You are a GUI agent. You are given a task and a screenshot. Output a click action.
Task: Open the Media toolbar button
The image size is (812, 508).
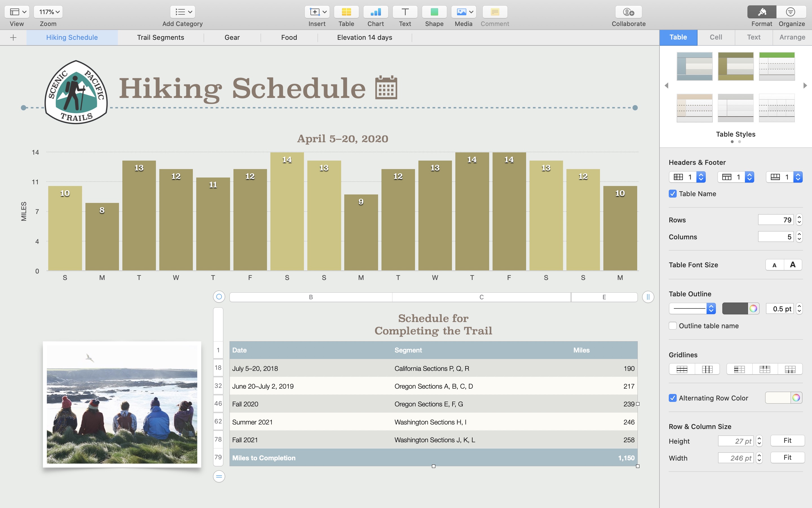pos(464,12)
